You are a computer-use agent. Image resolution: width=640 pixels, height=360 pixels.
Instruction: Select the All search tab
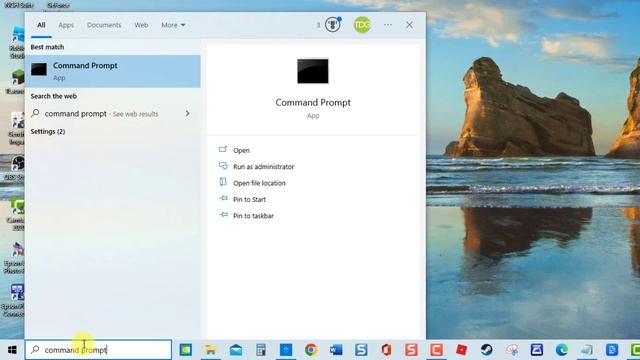(x=41, y=25)
